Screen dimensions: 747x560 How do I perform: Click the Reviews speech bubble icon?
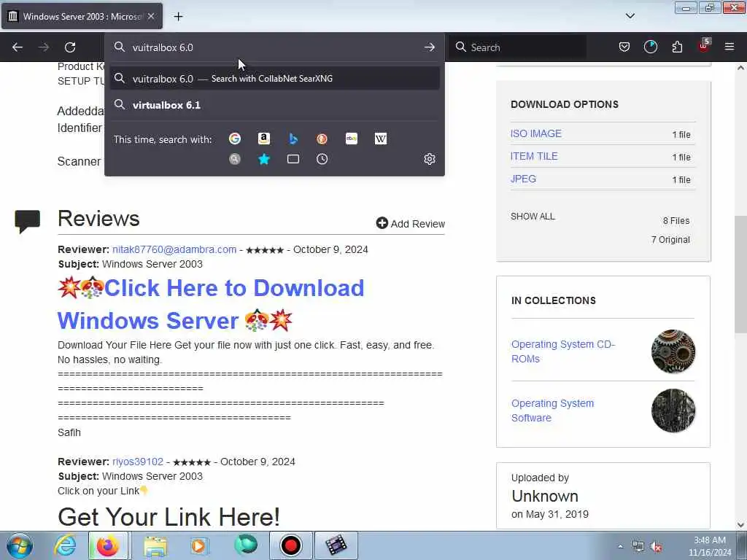pyautogui.click(x=27, y=221)
